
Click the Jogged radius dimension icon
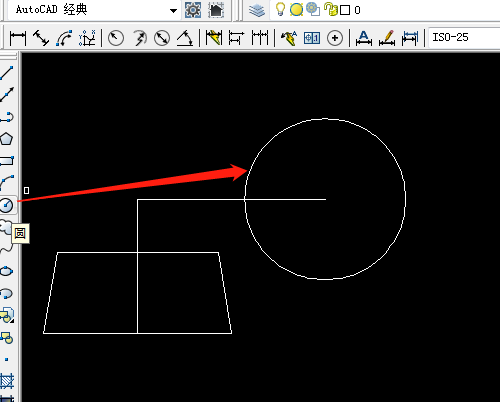(x=139, y=38)
